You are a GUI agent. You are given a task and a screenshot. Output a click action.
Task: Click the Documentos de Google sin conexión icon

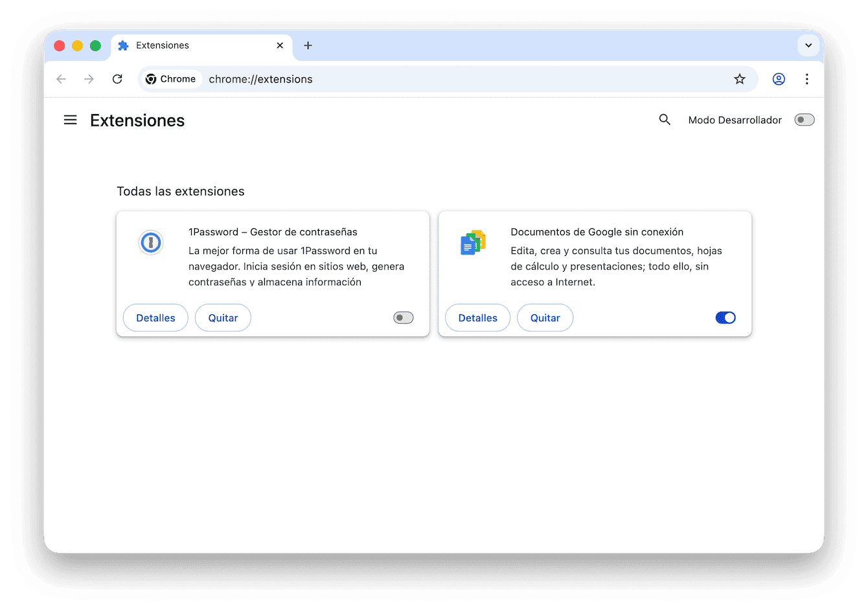click(x=473, y=242)
